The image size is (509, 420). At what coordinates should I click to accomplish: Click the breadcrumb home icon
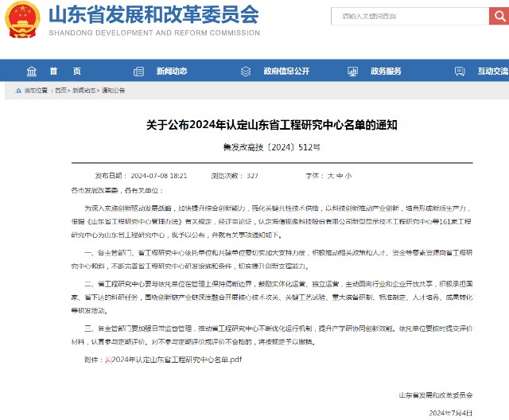point(18,91)
